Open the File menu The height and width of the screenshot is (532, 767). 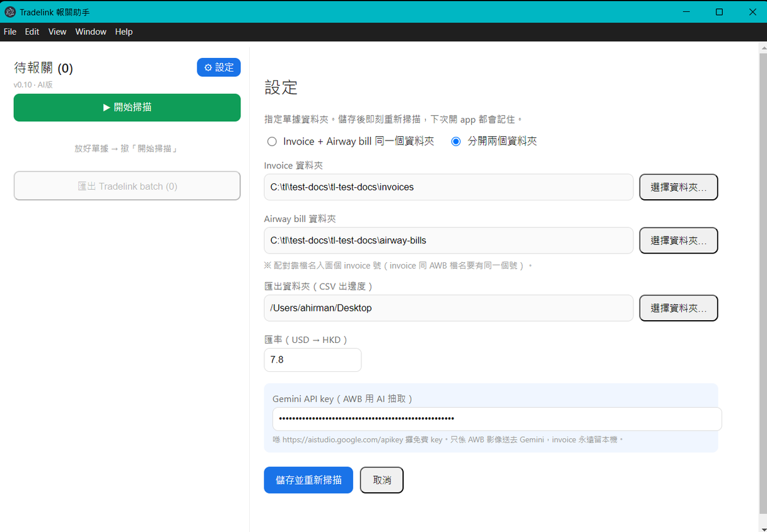click(x=10, y=32)
